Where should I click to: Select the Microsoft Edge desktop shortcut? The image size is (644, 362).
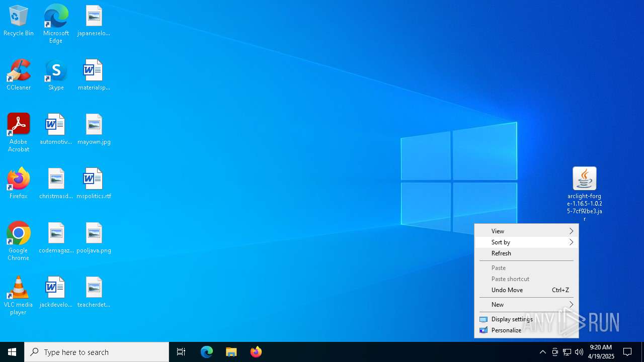coord(56,24)
